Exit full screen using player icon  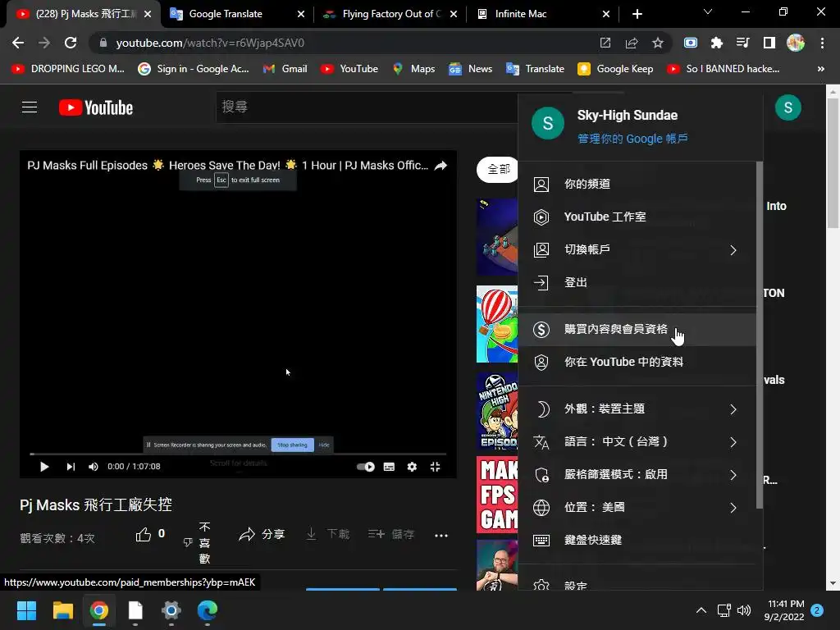click(x=435, y=467)
